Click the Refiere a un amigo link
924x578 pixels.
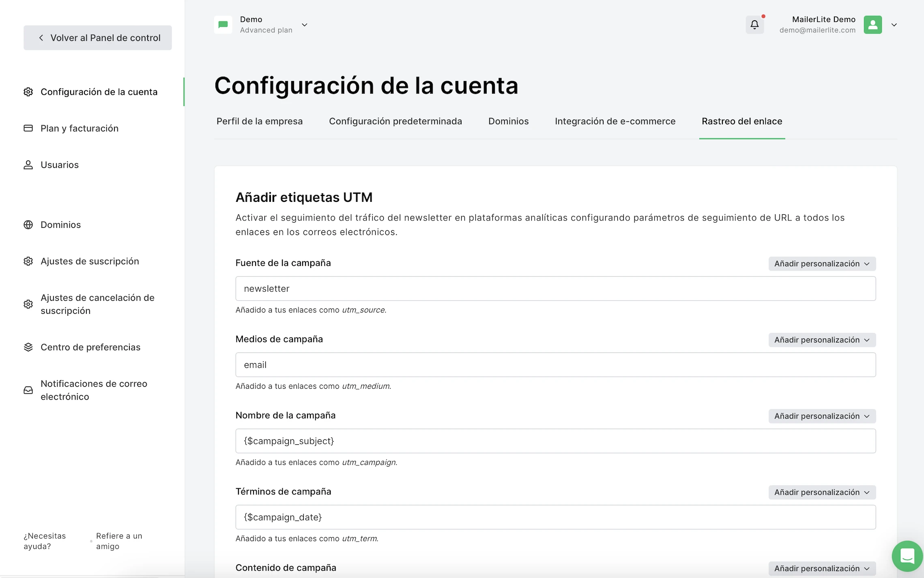point(119,541)
